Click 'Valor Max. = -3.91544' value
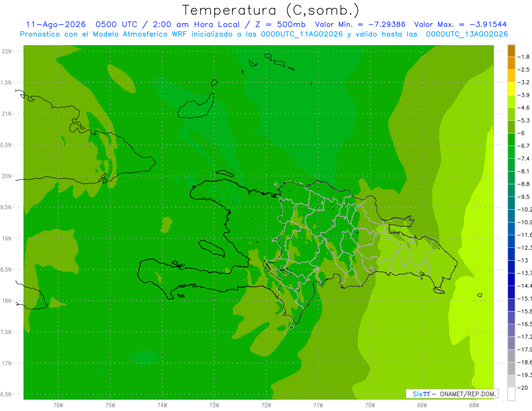The width and height of the screenshot is (532, 411). 461,24
